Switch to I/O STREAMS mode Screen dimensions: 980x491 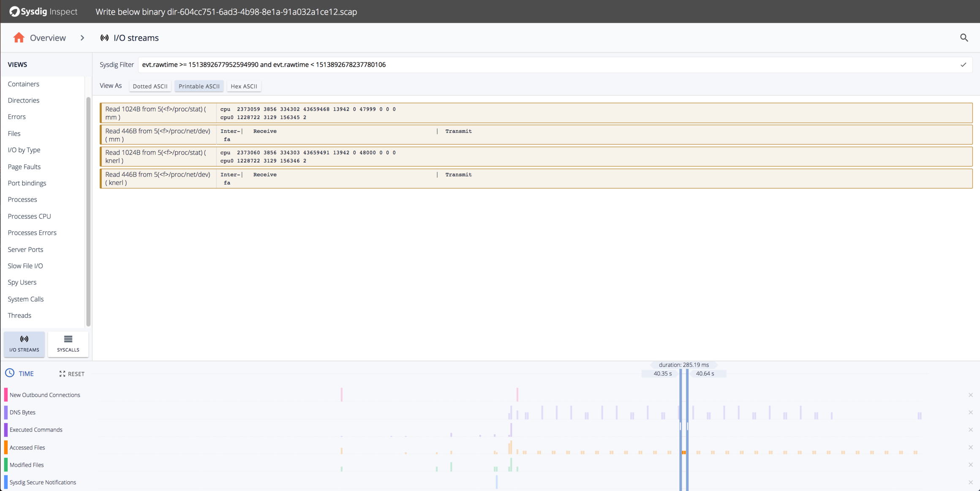24,344
